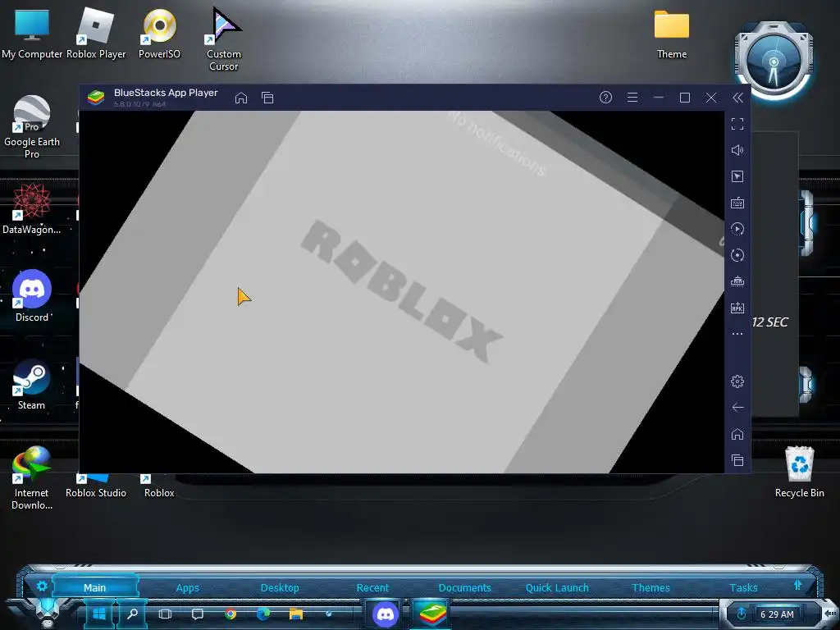Screen dimensions: 840x630
Task: Select DataWagon desktop shortcut
Action: tap(32, 209)
